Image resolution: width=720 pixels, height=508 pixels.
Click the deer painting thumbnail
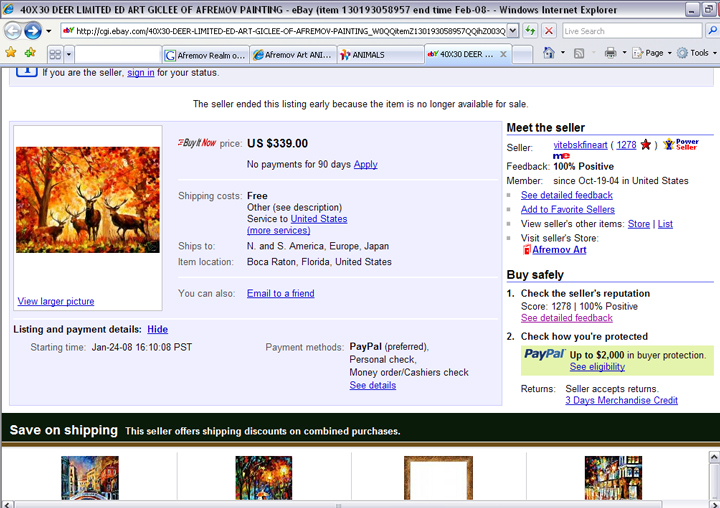pyautogui.click(x=88, y=200)
